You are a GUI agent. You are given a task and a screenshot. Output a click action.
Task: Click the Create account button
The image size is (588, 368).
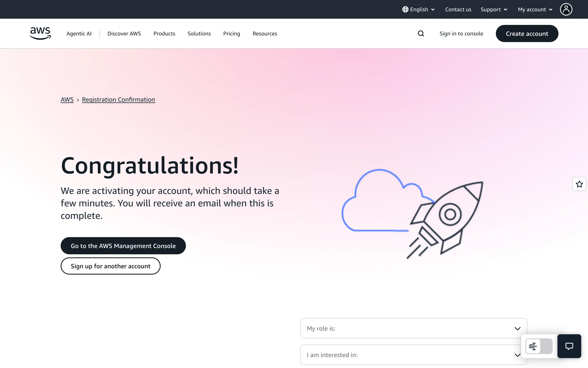click(527, 33)
